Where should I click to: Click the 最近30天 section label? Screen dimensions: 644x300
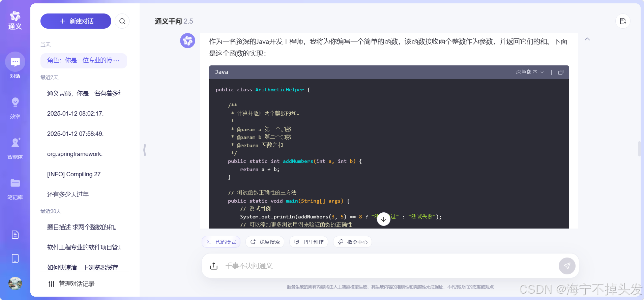point(51,211)
